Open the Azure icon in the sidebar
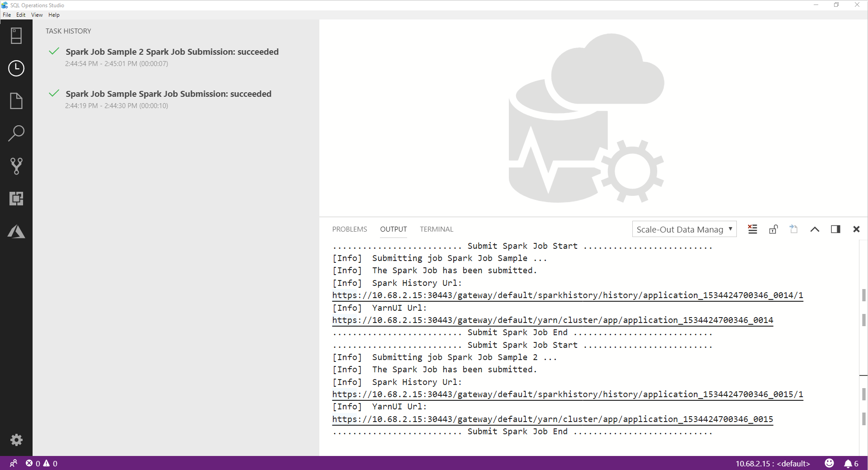This screenshot has height=470, width=868. coord(16,231)
